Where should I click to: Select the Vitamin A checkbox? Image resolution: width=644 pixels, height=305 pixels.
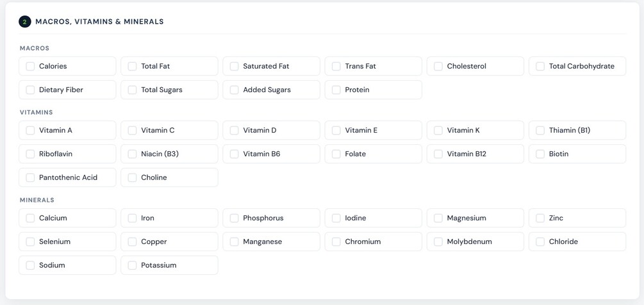[30, 130]
